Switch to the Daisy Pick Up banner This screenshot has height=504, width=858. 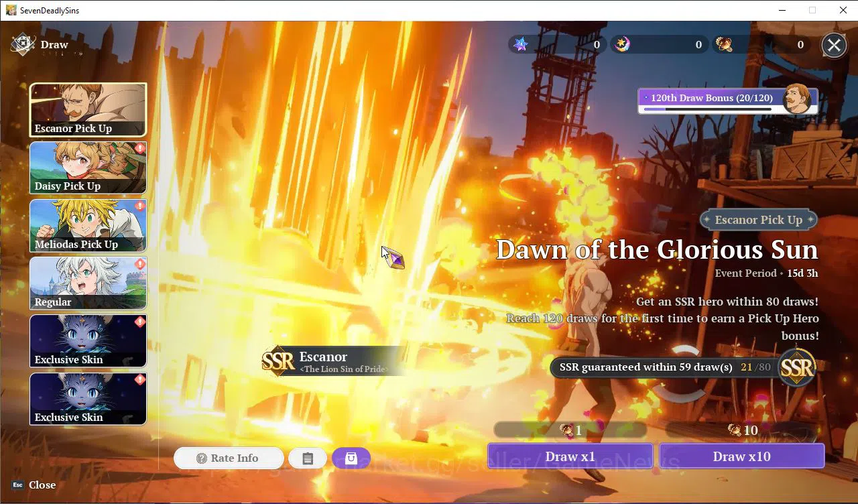click(88, 168)
